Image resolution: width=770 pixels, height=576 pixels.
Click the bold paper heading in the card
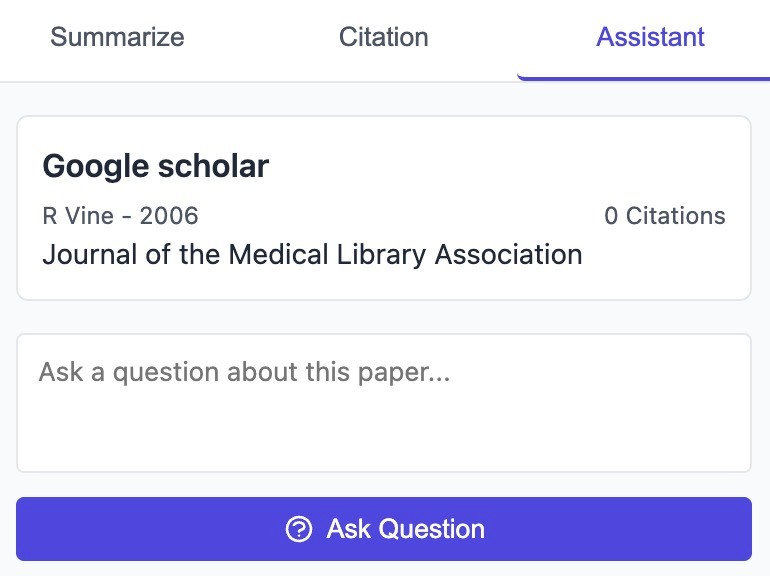point(155,166)
